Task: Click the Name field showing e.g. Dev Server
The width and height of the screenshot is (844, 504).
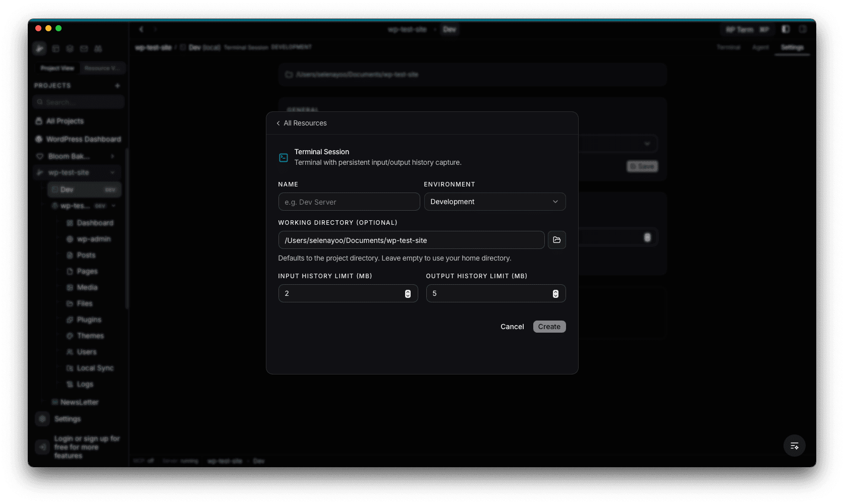Action: (349, 202)
